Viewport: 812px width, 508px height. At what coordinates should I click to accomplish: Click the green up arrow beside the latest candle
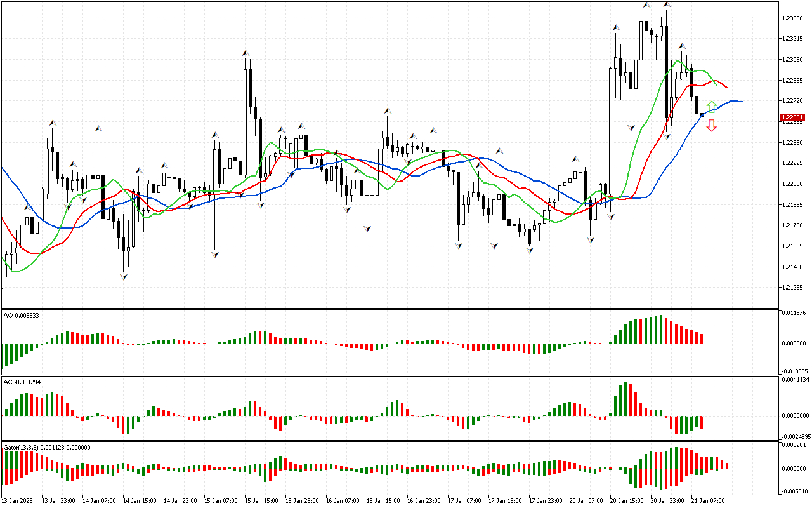tap(712, 106)
